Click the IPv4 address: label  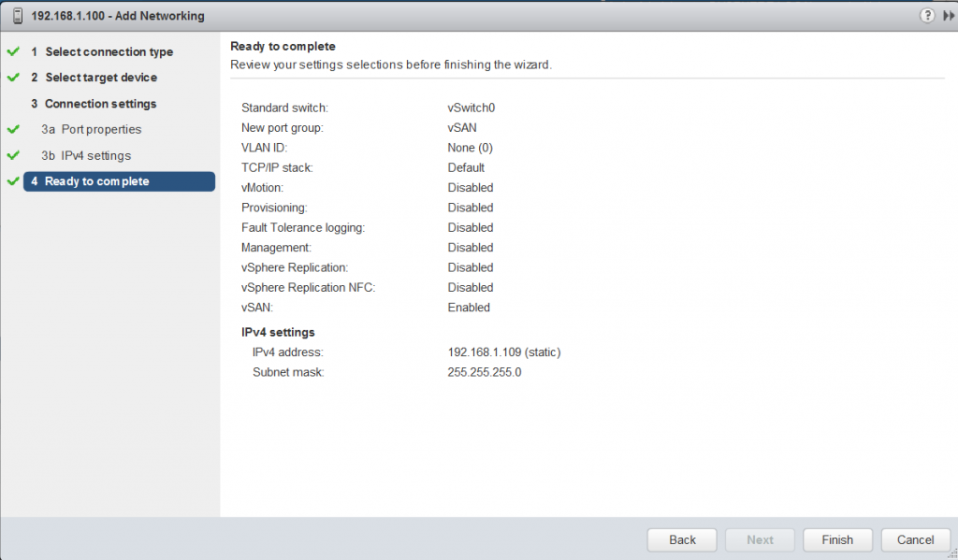pyautogui.click(x=288, y=352)
